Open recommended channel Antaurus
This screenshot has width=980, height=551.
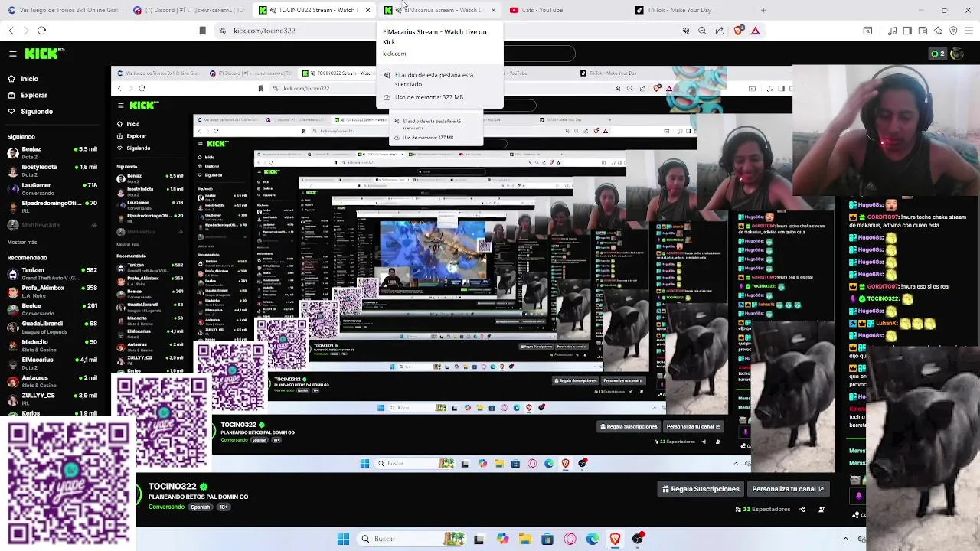52,381
